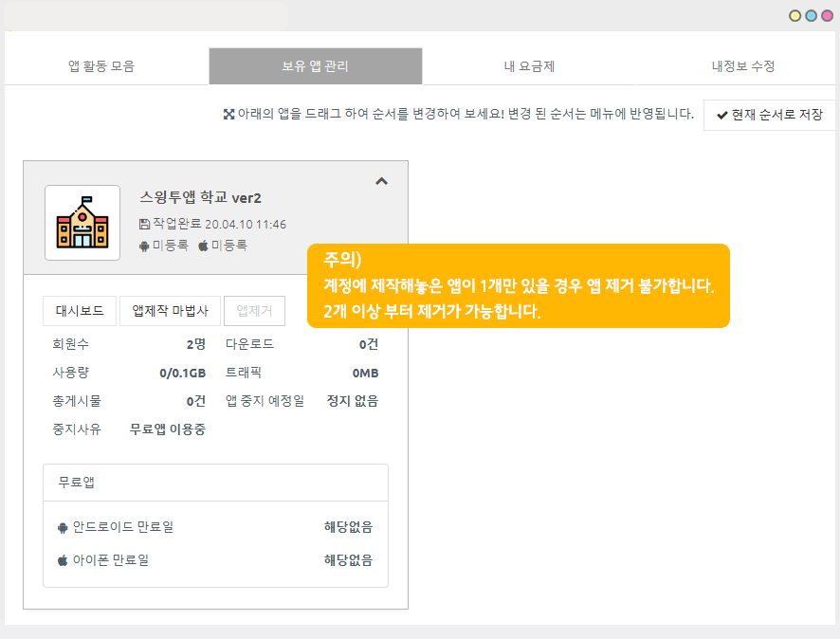840x639 pixels.
Task: Click the drag arrows icon before the instruction text
Action: [x=228, y=115]
